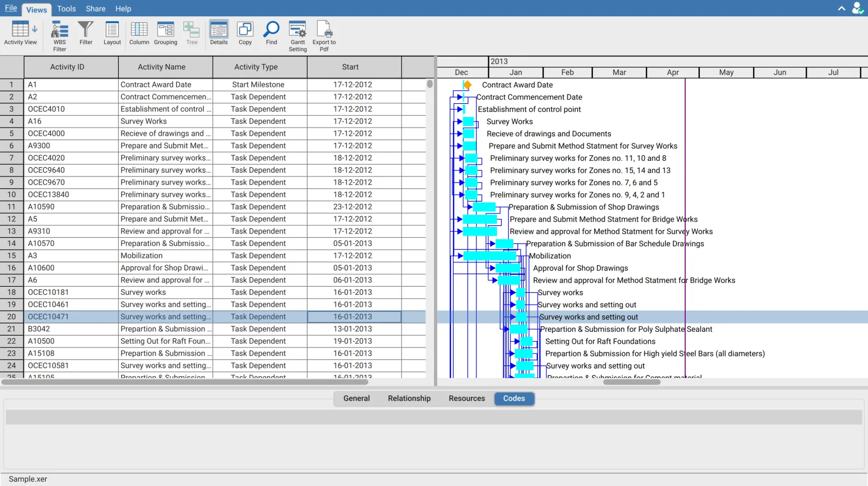Image resolution: width=868 pixels, height=486 pixels.
Task: Click 'Setting Out for Raft Foun...' cell
Action: 165,342
